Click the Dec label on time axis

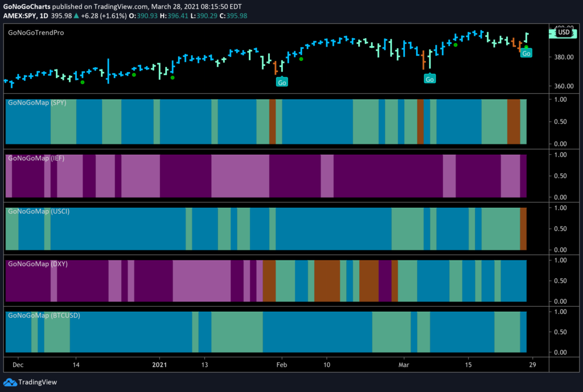pyautogui.click(x=18, y=365)
